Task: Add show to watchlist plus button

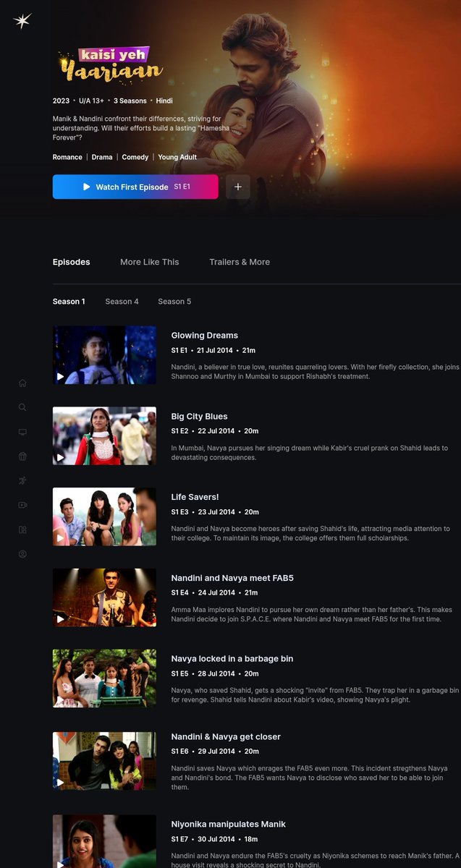Action: pos(238,187)
